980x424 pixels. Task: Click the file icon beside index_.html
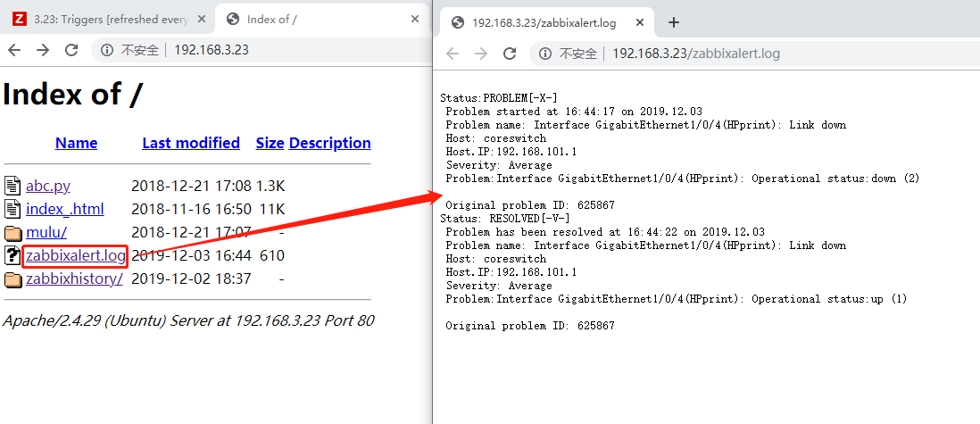[x=12, y=209]
